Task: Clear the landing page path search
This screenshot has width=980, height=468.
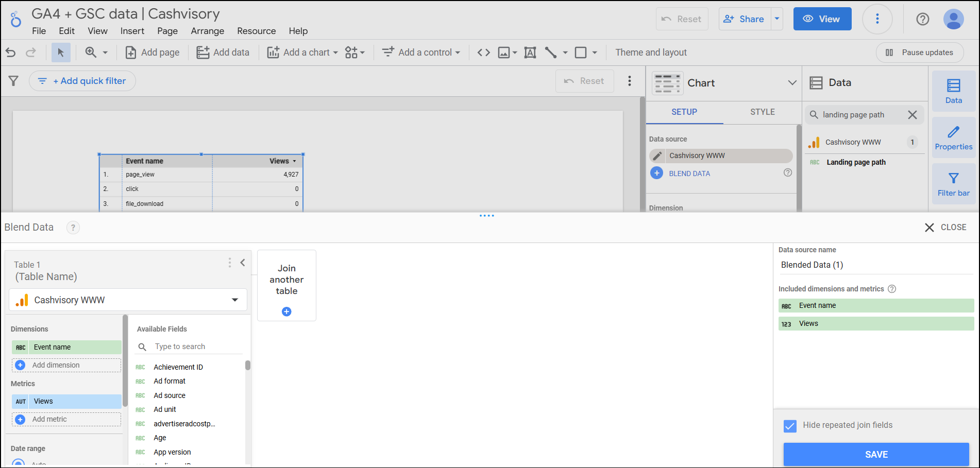Action: 913,115
